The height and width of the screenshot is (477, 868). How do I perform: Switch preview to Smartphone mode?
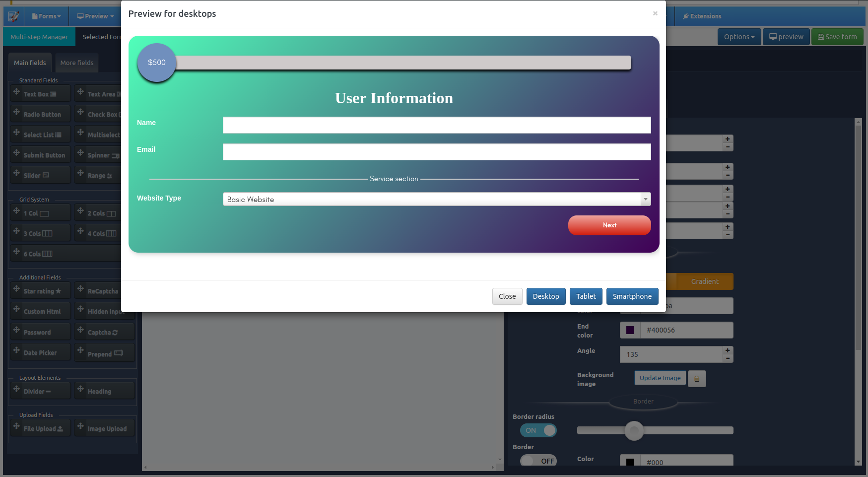[x=632, y=296]
